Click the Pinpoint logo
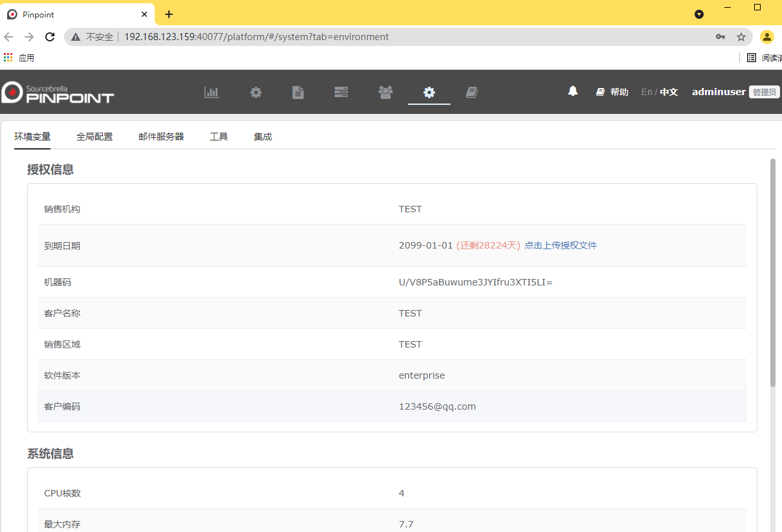 pyautogui.click(x=58, y=92)
